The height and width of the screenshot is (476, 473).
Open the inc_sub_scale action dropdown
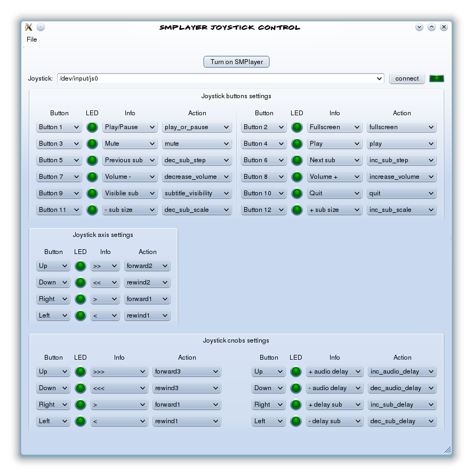(x=402, y=210)
